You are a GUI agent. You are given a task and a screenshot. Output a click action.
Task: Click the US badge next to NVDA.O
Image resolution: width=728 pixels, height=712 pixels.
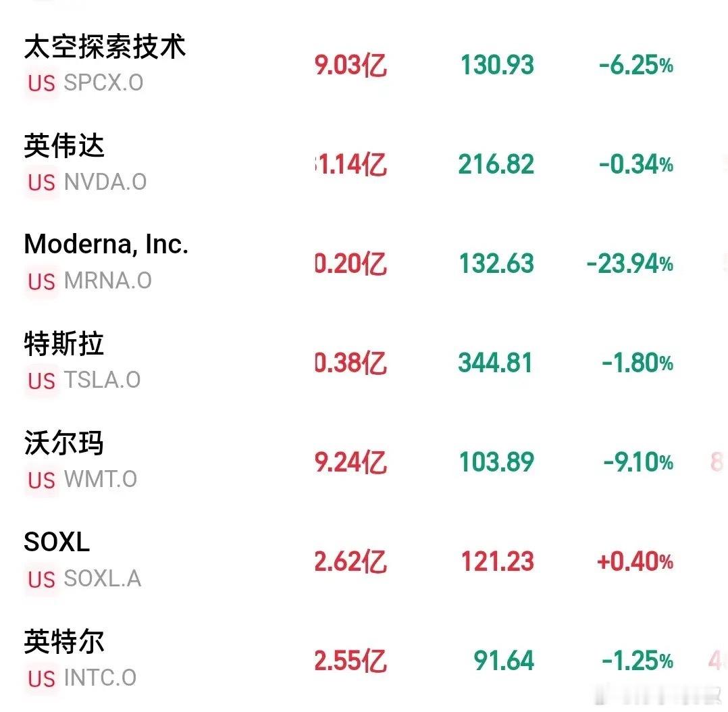coord(41,182)
